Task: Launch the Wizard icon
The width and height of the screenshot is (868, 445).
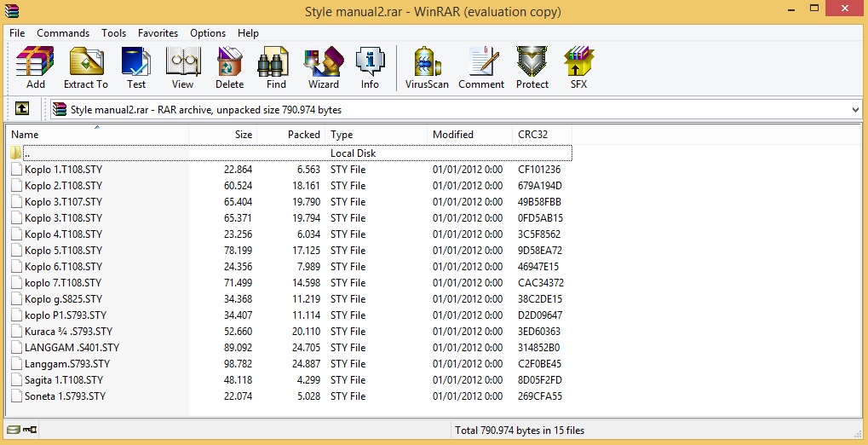Action: [324, 67]
